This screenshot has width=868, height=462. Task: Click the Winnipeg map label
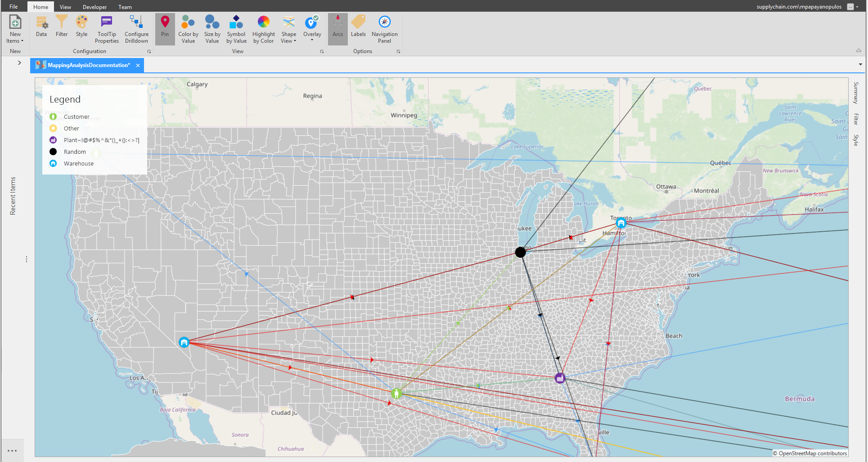click(404, 115)
